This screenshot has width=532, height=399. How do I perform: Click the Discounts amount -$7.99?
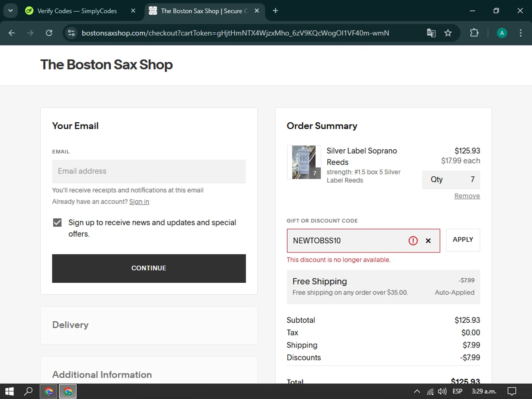[470, 357]
